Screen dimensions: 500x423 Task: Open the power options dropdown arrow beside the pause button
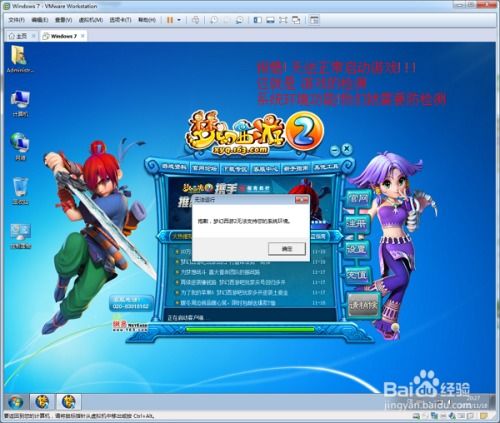[179, 20]
